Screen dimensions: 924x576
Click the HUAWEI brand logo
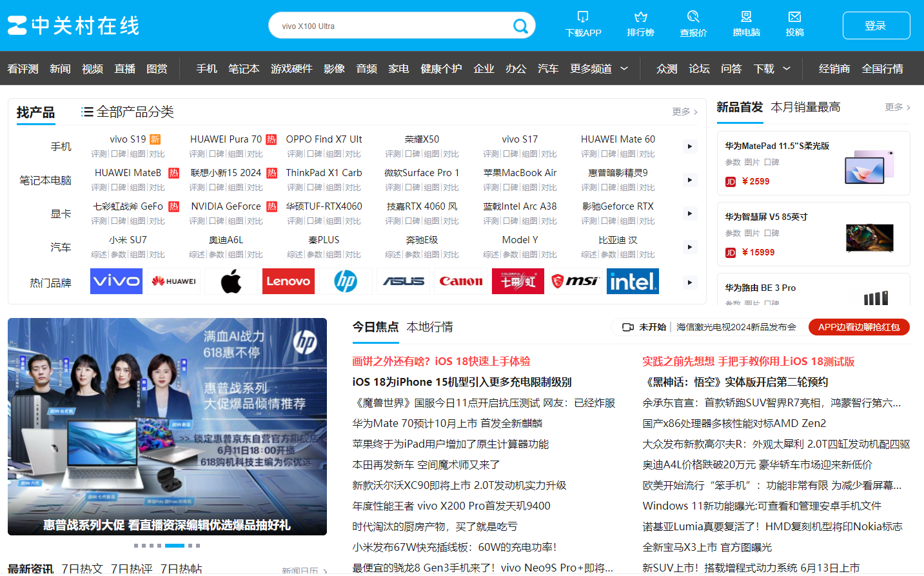173,281
